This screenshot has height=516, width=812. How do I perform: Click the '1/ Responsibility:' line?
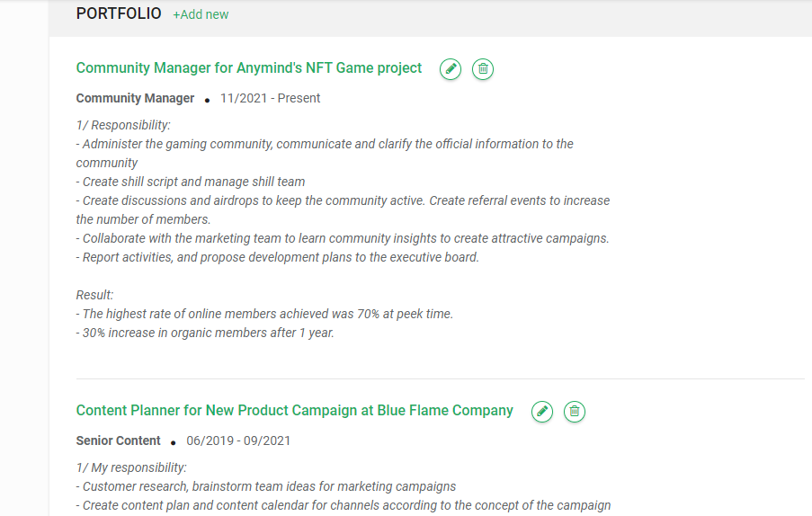123,125
